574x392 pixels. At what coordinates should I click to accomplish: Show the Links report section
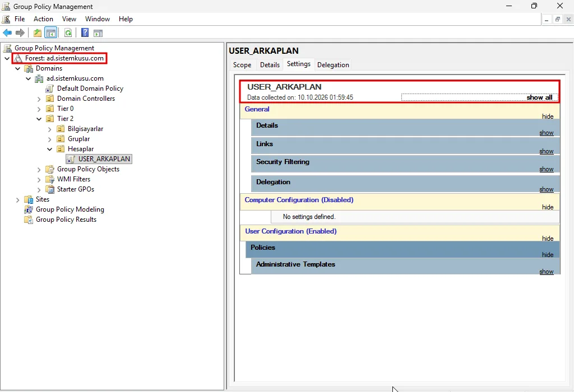tap(546, 151)
